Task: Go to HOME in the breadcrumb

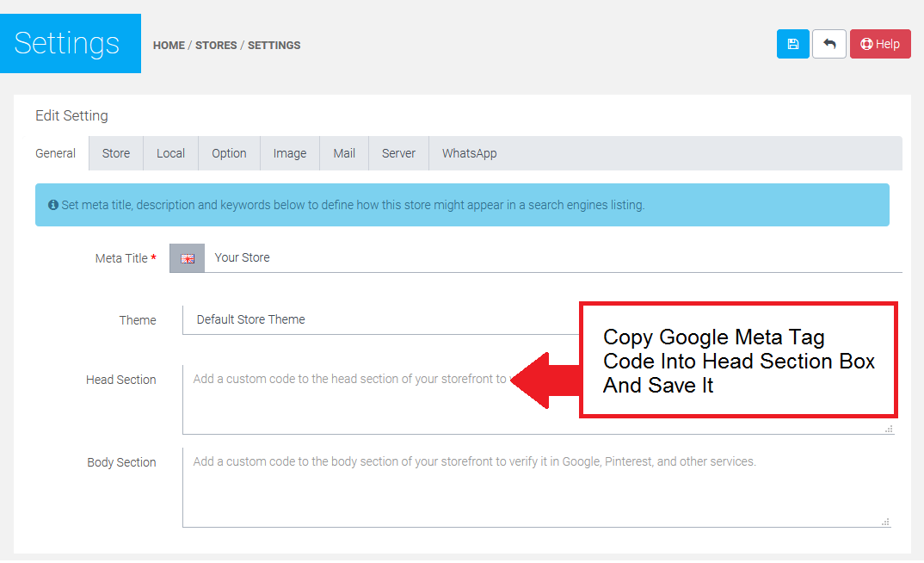Action: pyautogui.click(x=169, y=46)
